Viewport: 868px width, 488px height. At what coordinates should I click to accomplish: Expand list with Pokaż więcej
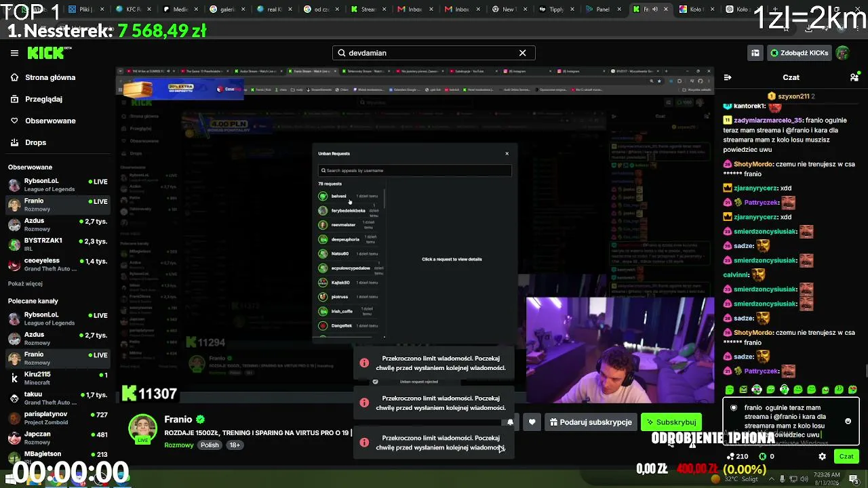(x=25, y=284)
